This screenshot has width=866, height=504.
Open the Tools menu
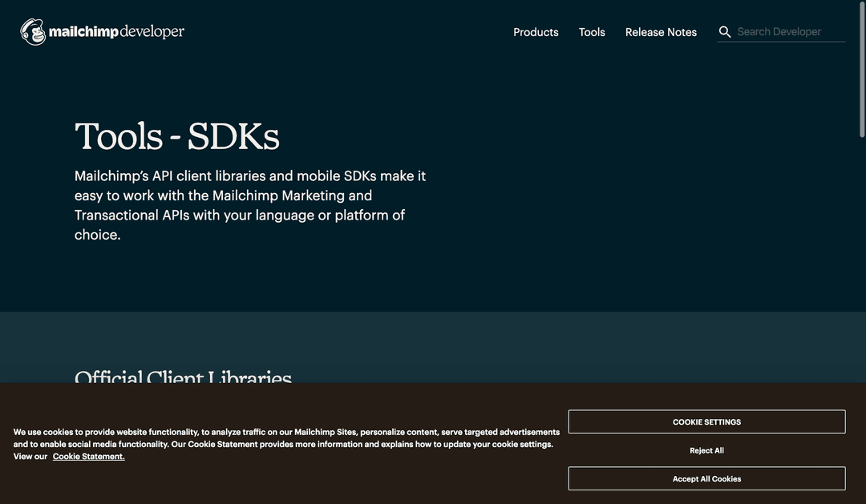(x=592, y=32)
